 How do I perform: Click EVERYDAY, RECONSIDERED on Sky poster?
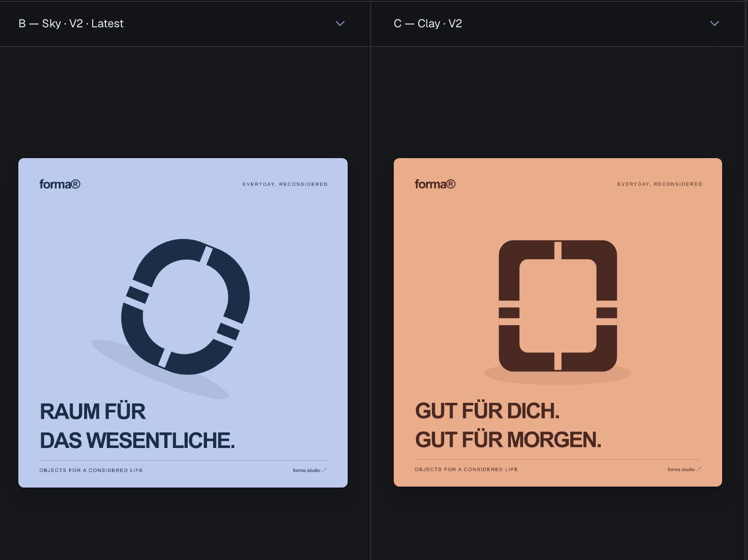point(285,184)
